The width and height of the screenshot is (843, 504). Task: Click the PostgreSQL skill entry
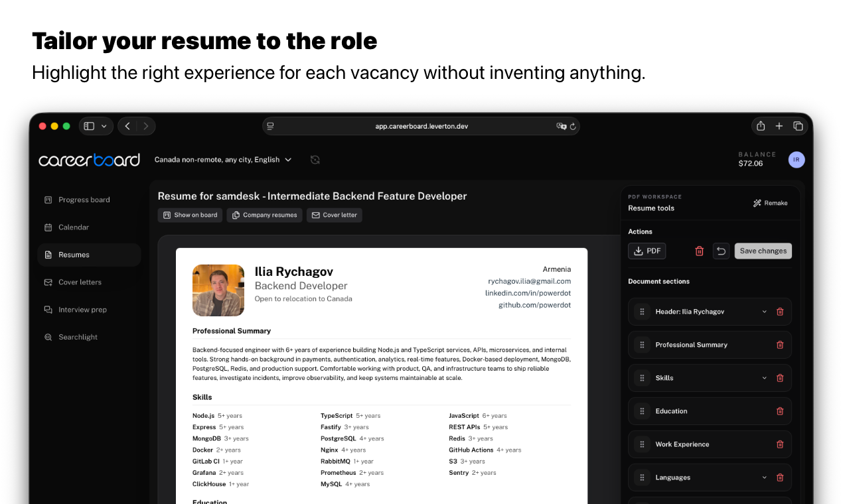(x=352, y=438)
